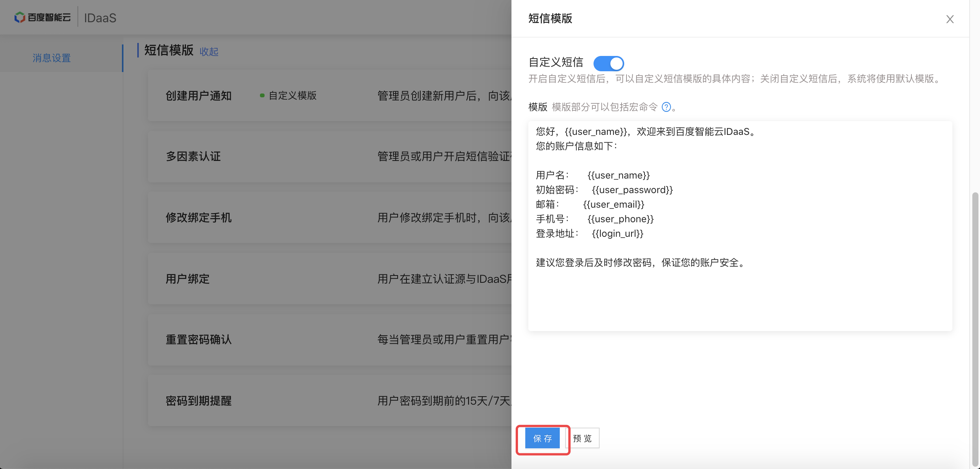Collapse the SMS template section via 收起
The width and height of the screenshot is (980, 469).
[x=209, y=52]
